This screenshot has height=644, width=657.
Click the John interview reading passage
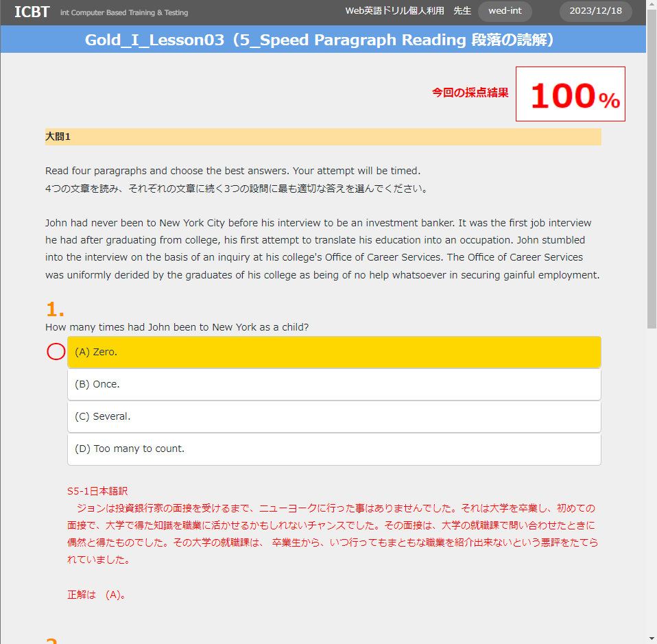pos(322,249)
